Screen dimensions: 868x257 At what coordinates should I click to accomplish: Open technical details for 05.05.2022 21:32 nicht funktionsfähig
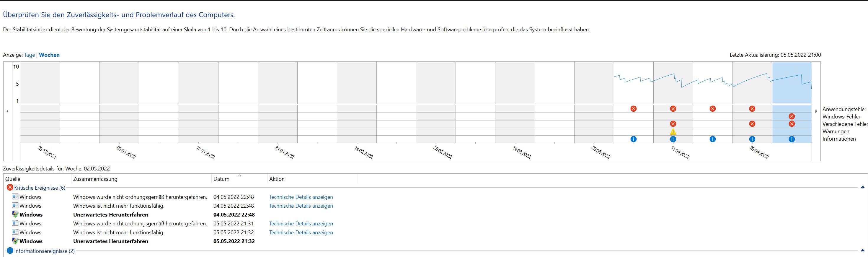tap(301, 232)
